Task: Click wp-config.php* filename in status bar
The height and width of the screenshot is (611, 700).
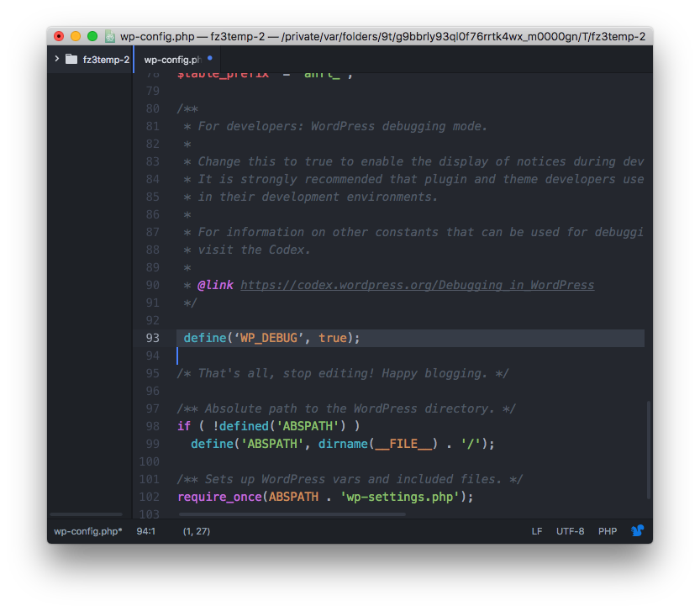Action: click(88, 531)
